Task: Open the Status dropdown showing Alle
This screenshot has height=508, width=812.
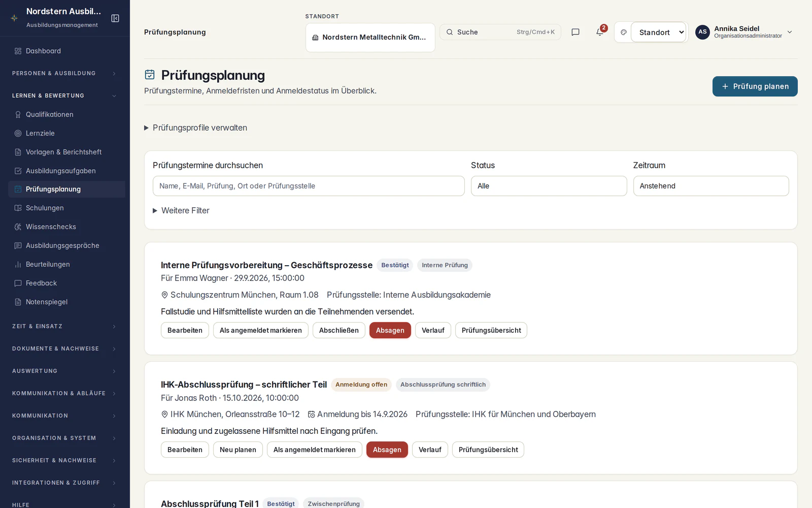Action: point(549,186)
